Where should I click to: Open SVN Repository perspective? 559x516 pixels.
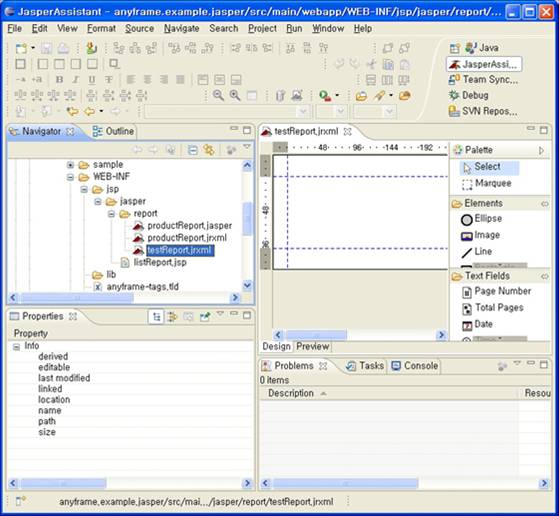click(483, 111)
